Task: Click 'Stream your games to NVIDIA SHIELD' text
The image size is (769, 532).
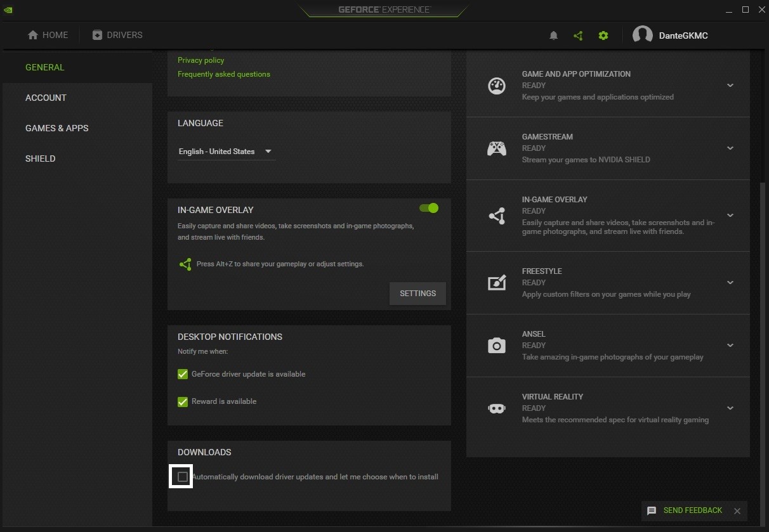Action: click(586, 160)
